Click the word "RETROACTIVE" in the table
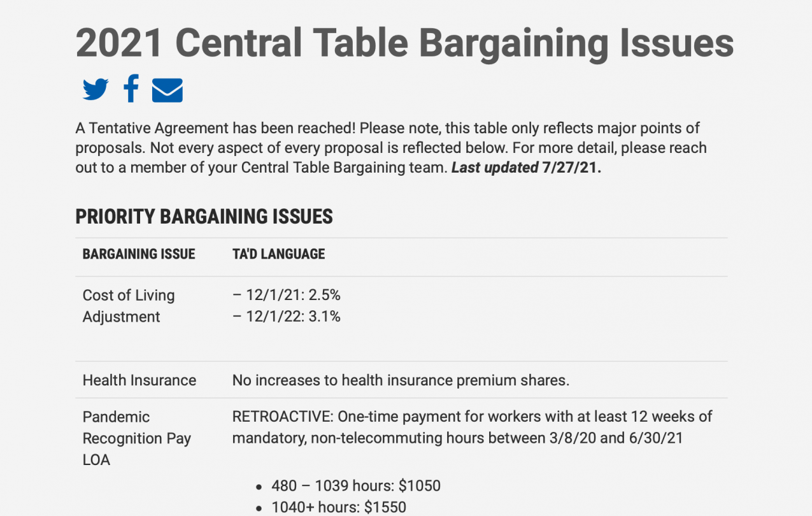 pos(282,417)
